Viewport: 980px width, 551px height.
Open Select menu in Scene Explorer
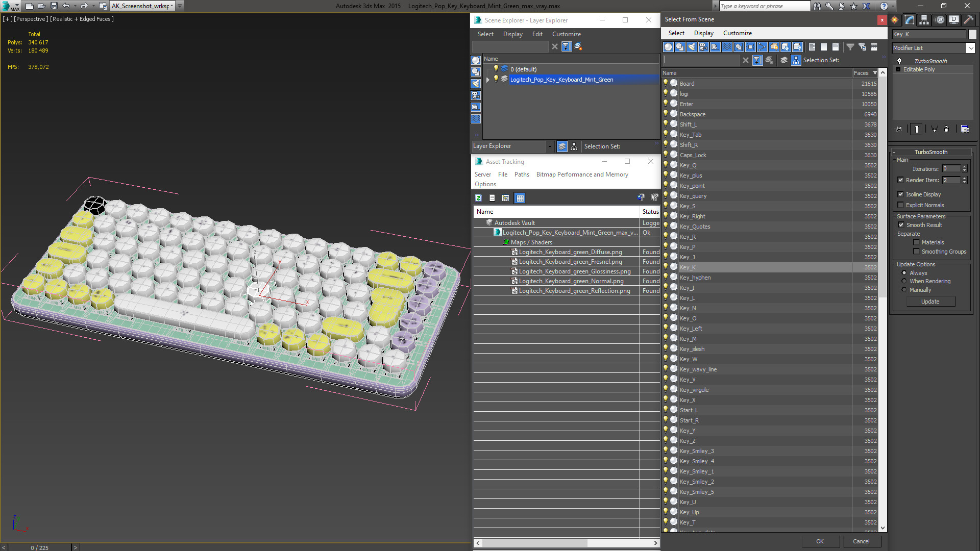pos(485,34)
